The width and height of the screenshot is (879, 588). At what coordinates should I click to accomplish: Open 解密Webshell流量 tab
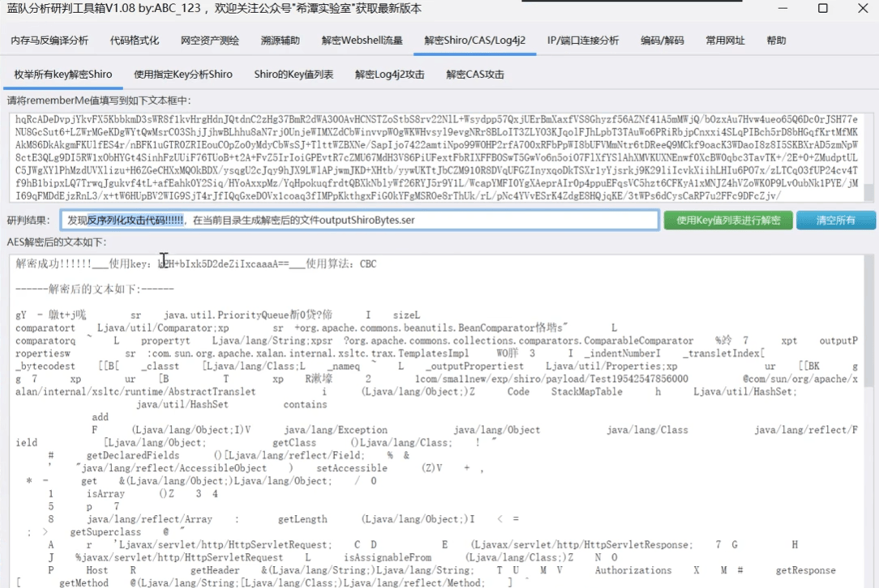[362, 41]
